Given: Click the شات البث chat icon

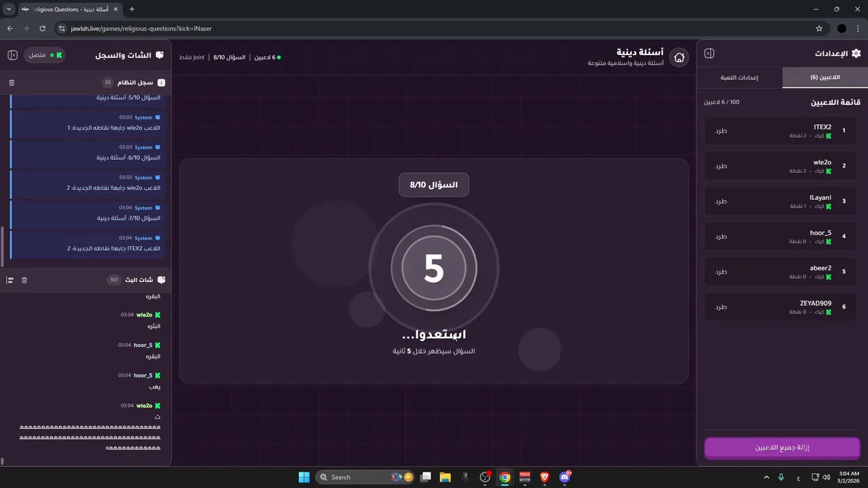Looking at the screenshot, I should click(161, 280).
